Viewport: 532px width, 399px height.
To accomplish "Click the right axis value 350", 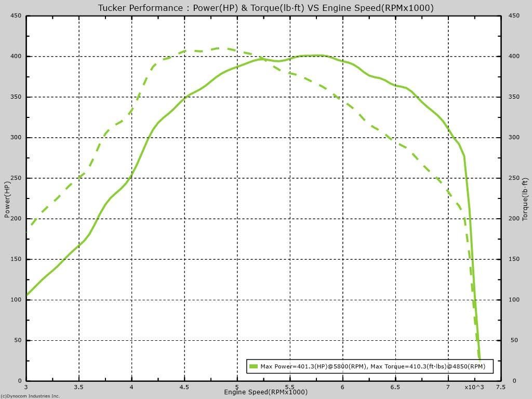I will [x=514, y=97].
